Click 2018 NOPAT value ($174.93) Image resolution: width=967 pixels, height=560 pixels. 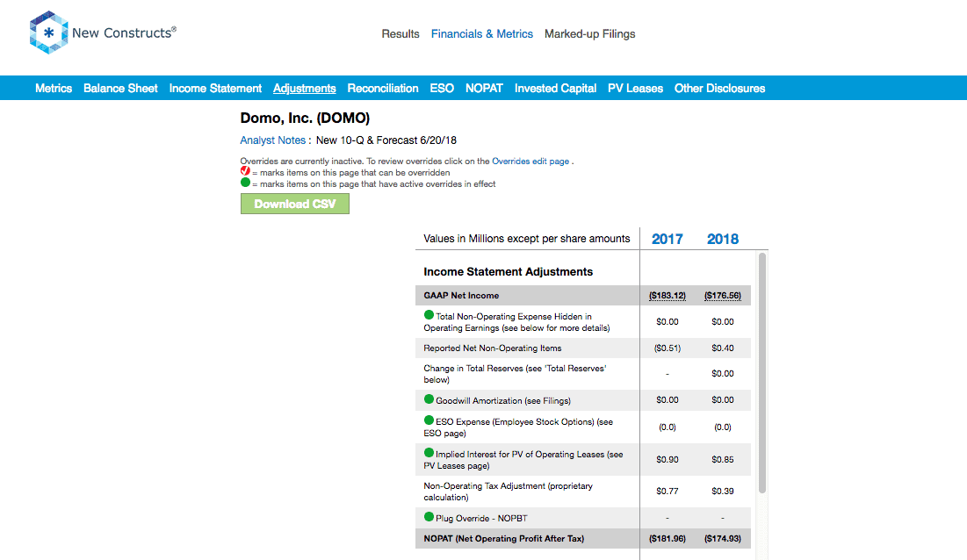(x=723, y=538)
